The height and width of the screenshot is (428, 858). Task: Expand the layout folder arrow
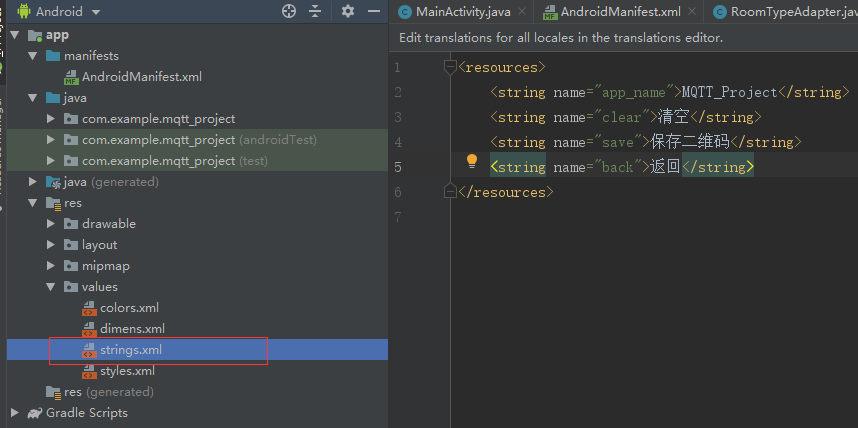(x=51, y=245)
